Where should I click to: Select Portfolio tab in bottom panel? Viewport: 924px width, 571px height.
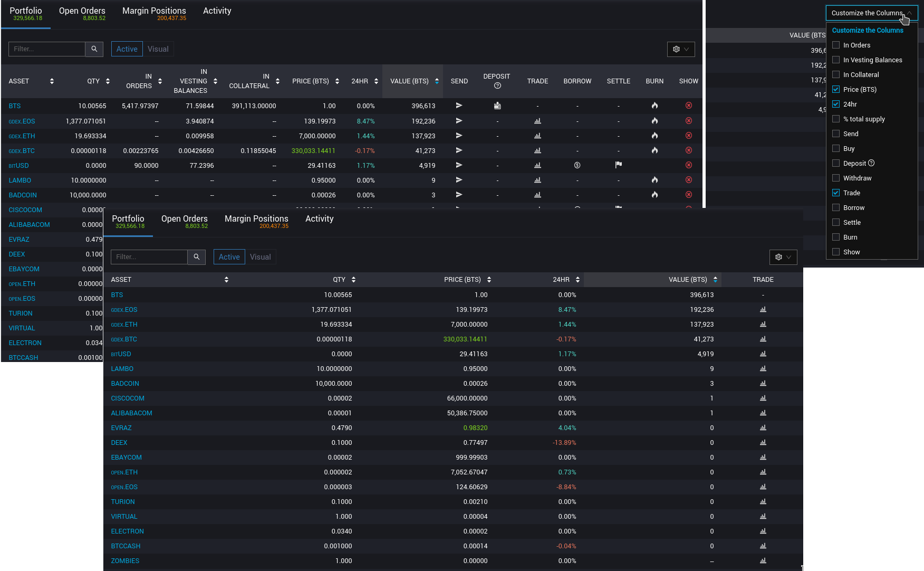click(x=128, y=222)
